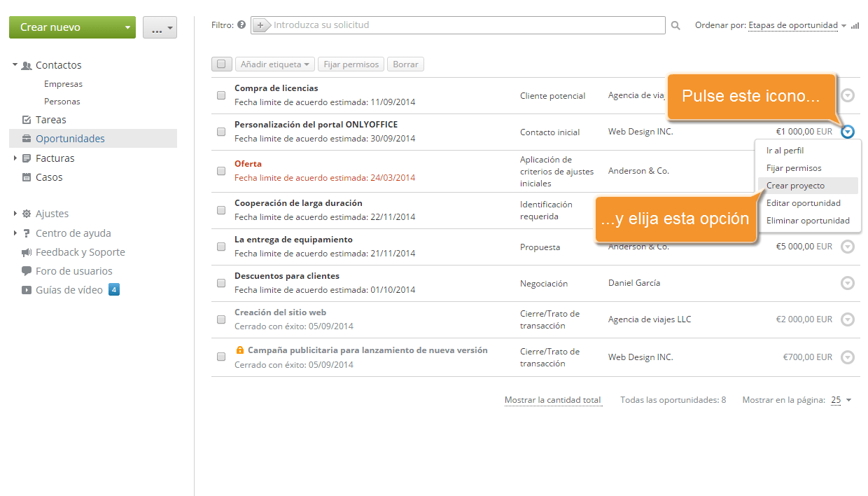Click the Fijar permisos toolbar button

[351, 64]
